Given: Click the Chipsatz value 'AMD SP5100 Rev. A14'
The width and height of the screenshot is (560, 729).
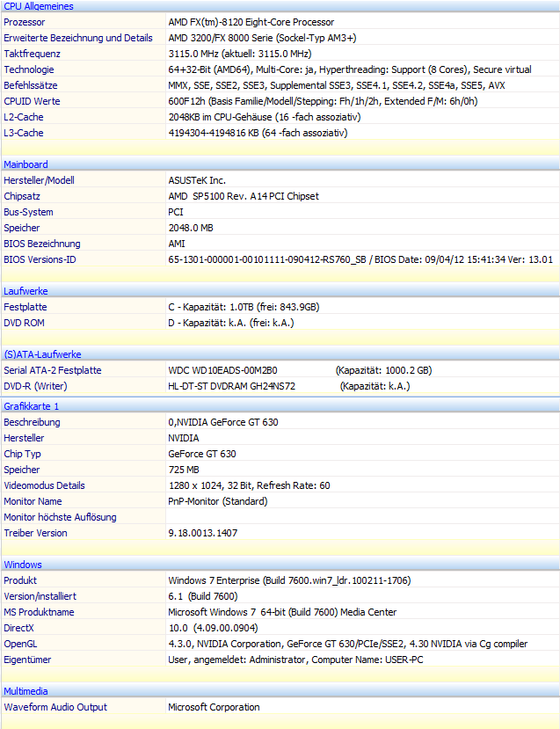Looking at the screenshot, I should (244, 196).
